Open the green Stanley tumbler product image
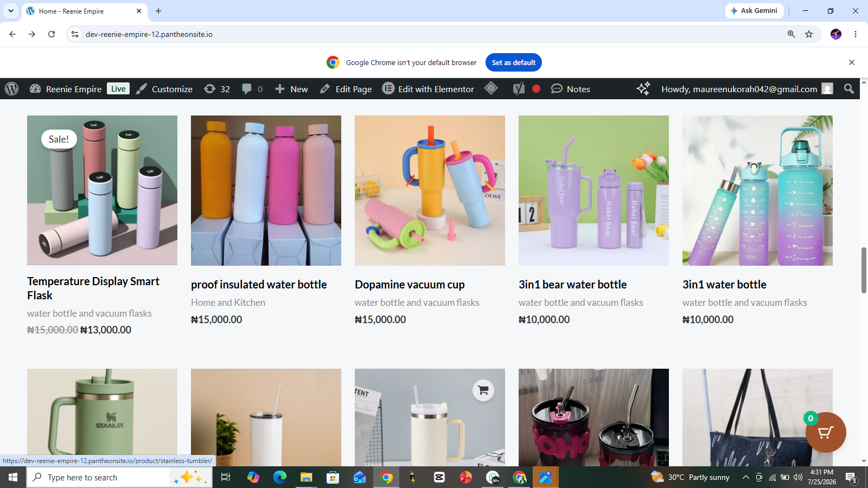This screenshot has width=868, height=488. click(x=102, y=418)
